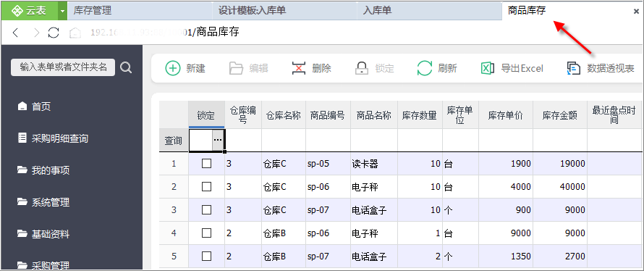This screenshot has width=644, height=271.
Task: Click the 删除 delete icon
Action: tap(299, 68)
